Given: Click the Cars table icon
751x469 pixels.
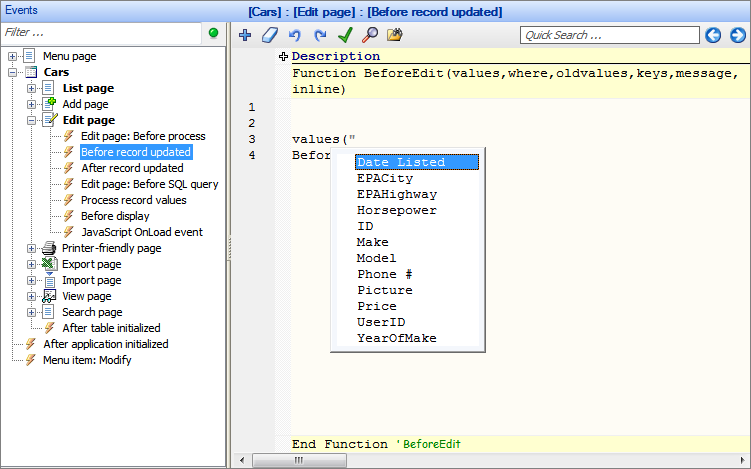Looking at the screenshot, I should pos(31,72).
